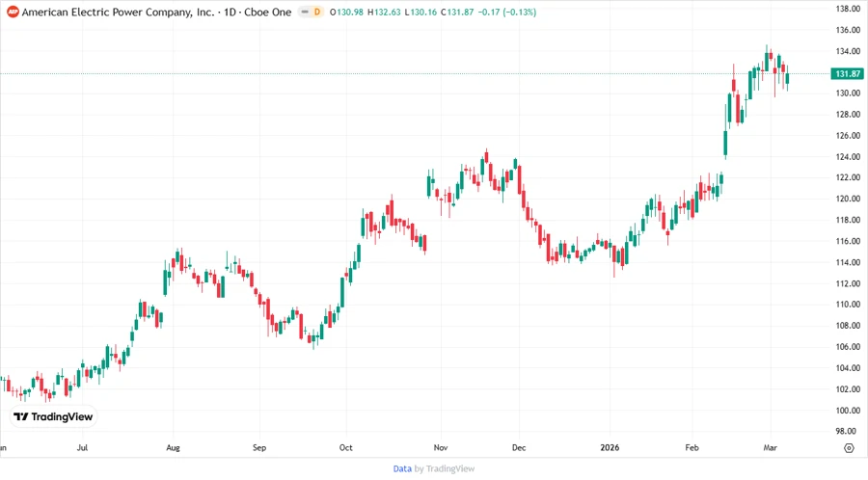
Task: Open the 'by TradingView' attribution link
Action: point(445,469)
